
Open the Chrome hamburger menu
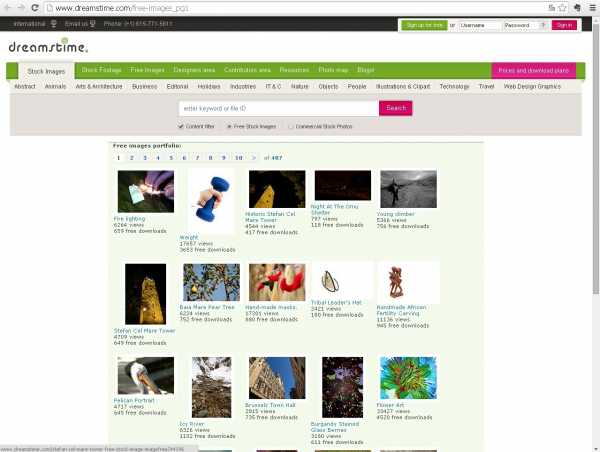[x=592, y=8]
